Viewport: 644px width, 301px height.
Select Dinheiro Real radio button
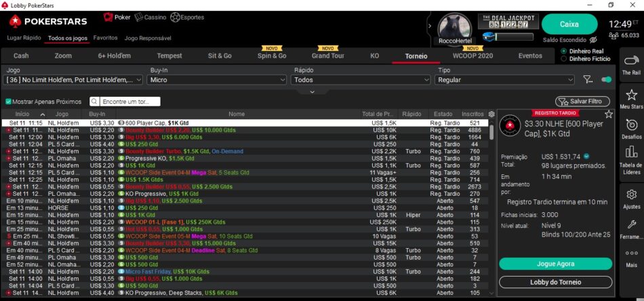564,51
